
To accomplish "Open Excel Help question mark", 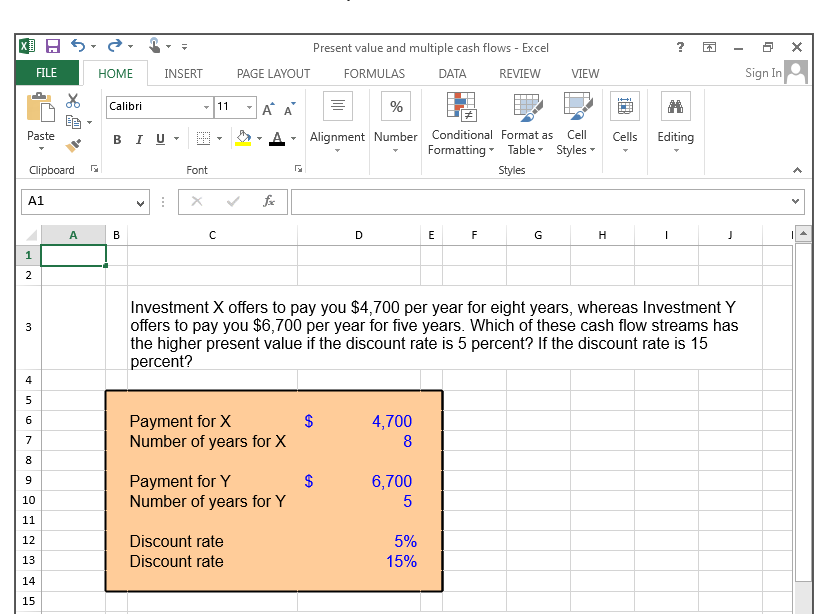I will click(x=680, y=47).
